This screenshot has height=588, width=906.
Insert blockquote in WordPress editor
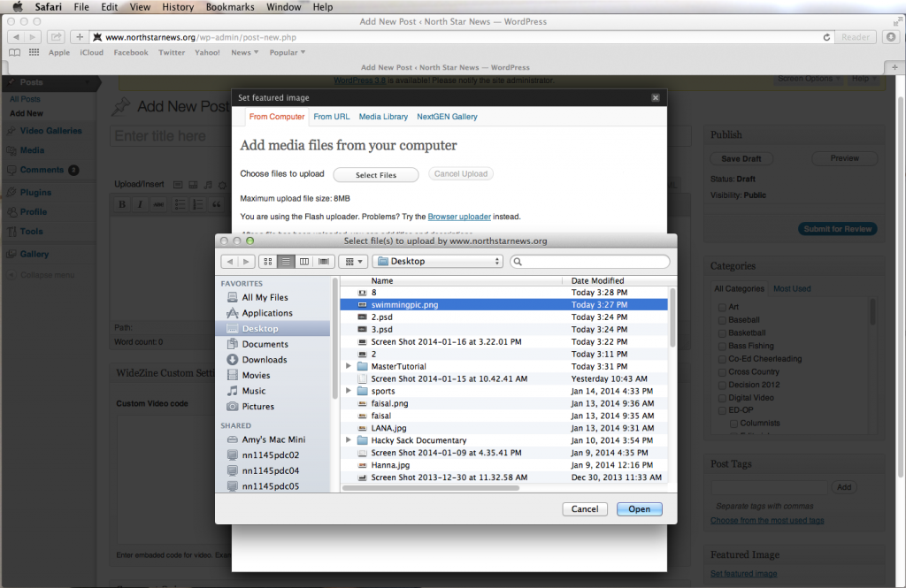(216, 204)
